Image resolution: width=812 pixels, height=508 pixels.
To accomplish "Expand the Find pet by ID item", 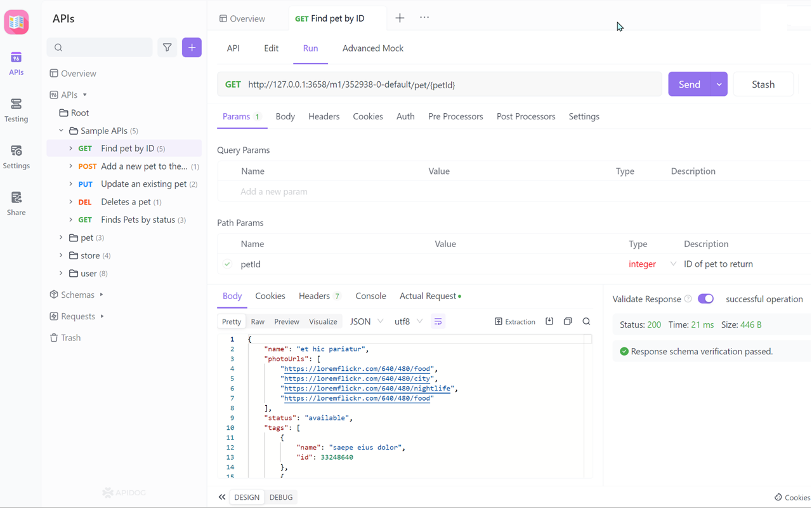I will 70,149.
